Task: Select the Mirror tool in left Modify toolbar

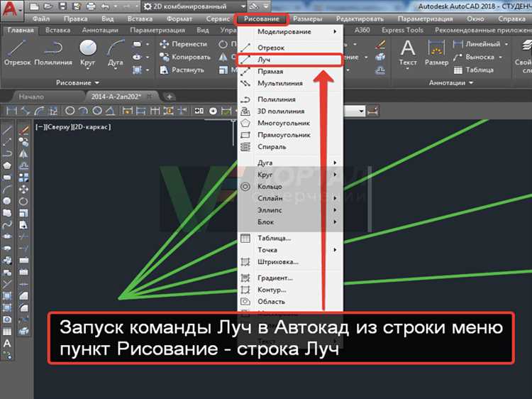Action: (x=23, y=154)
